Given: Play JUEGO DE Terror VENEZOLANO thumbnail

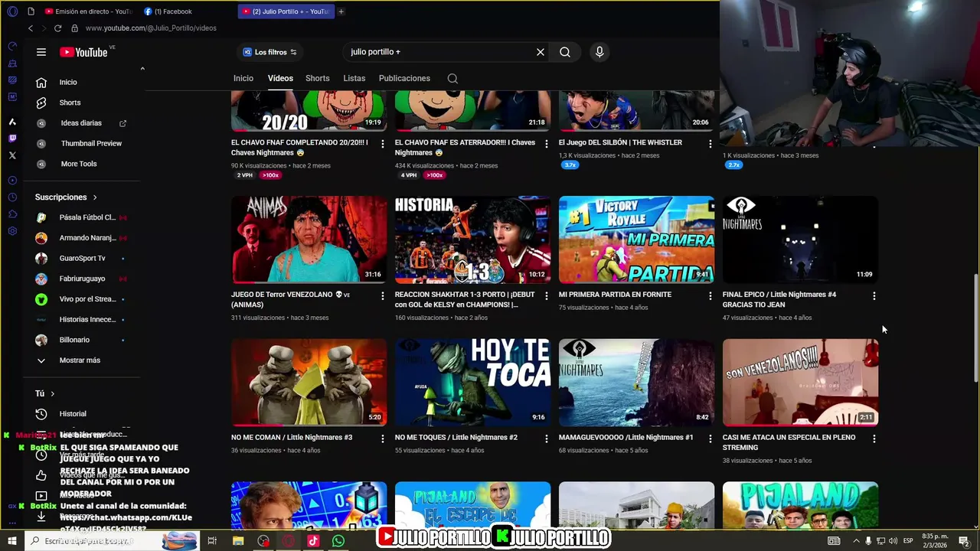Looking at the screenshot, I should (309, 240).
